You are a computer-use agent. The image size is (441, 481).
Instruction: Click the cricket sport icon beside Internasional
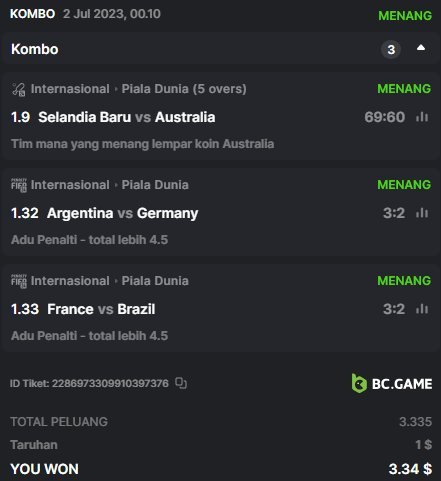(18, 89)
